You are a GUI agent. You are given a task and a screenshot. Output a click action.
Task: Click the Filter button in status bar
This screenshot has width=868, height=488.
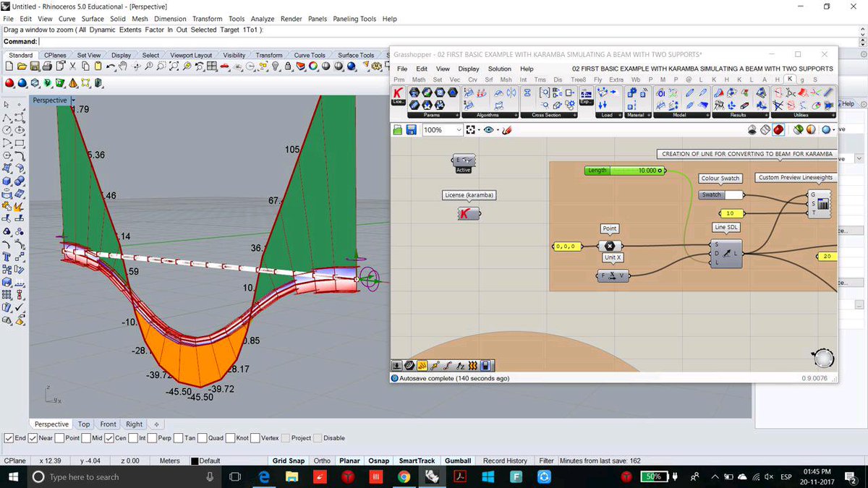tap(546, 461)
